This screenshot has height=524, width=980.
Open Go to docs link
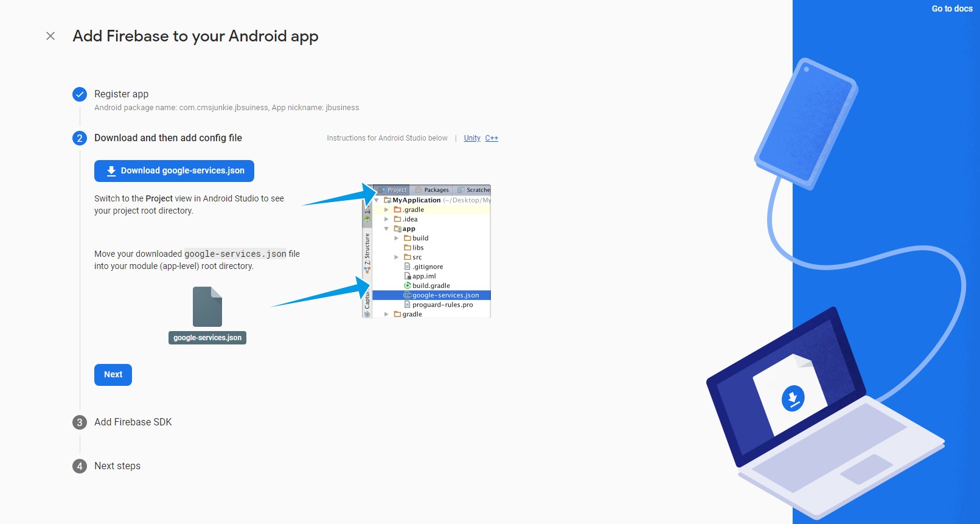(x=952, y=9)
